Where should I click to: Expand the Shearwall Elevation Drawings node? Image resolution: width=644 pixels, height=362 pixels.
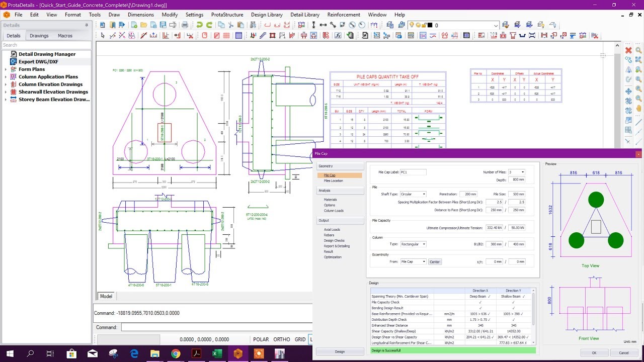point(6,92)
